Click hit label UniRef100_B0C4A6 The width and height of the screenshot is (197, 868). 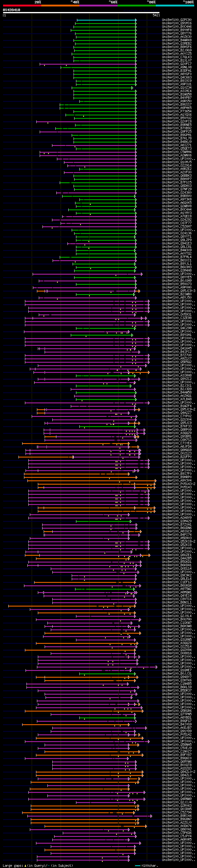[x=177, y=26]
